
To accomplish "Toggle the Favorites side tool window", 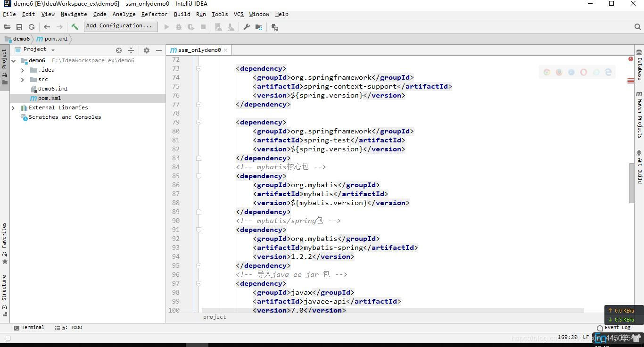I will click(5, 243).
